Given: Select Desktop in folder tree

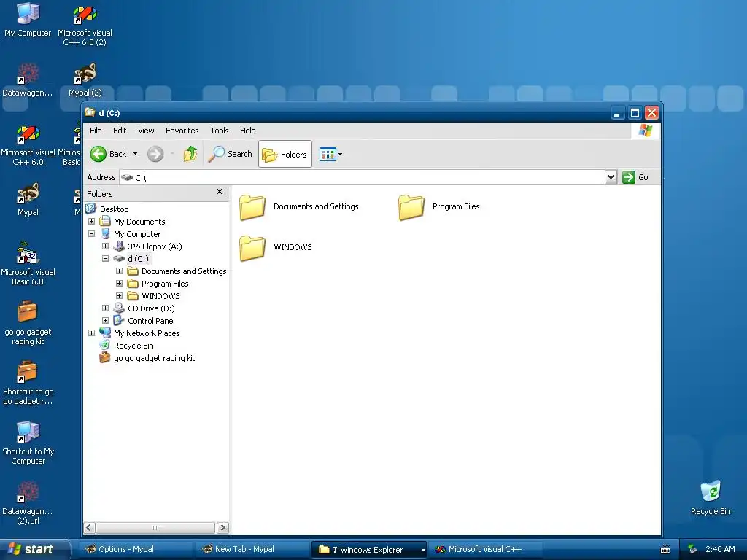Looking at the screenshot, I should pos(114,209).
